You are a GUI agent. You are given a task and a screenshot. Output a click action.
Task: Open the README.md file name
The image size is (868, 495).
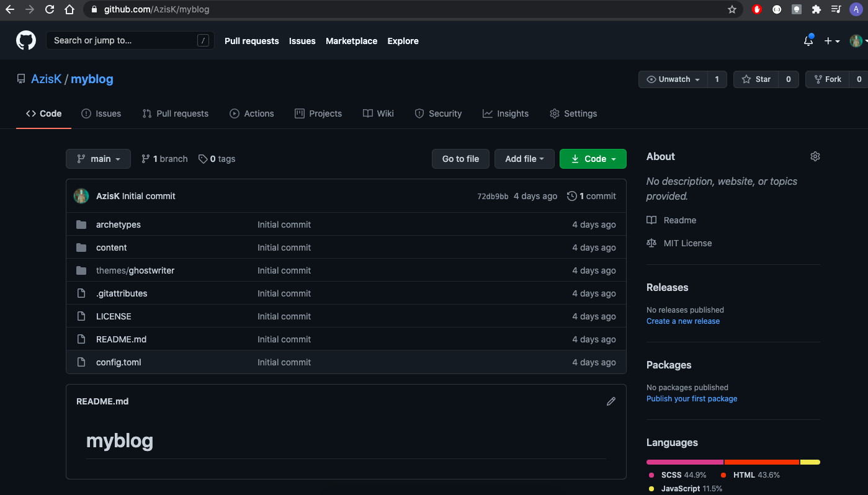[x=121, y=339]
